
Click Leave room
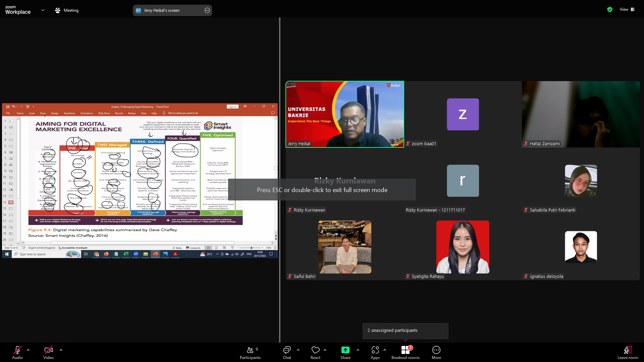coord(628,353)
